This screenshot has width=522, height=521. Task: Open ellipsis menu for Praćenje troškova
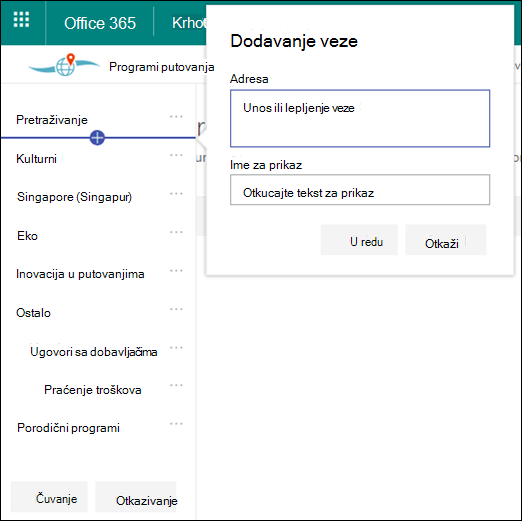[176, 385]
